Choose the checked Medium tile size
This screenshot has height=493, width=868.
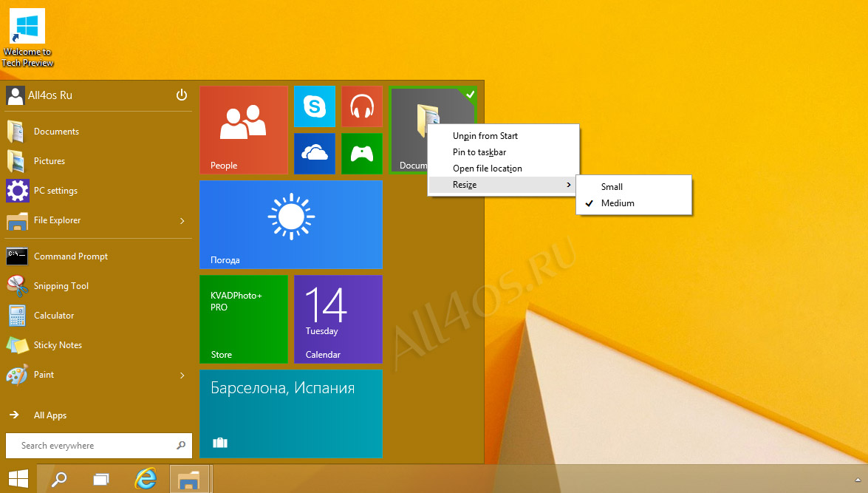[634, 203]
